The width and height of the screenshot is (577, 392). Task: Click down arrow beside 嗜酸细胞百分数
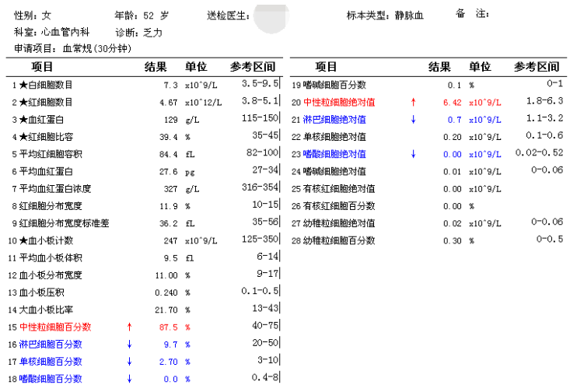(129, 378)
